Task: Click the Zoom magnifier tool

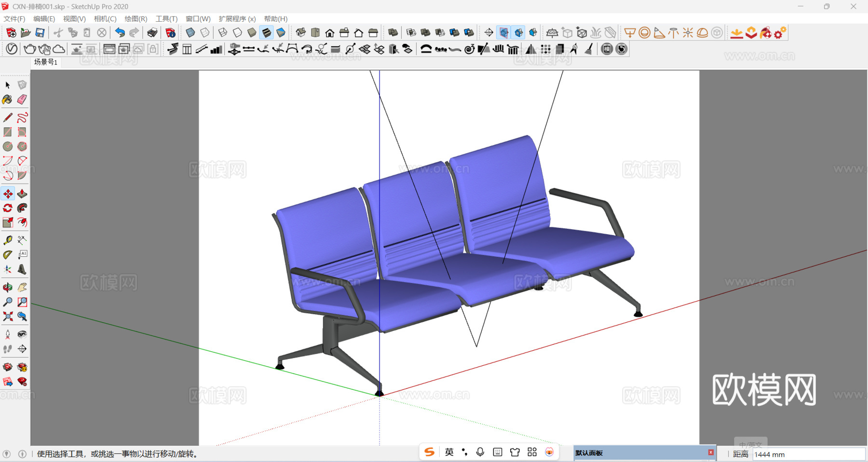Action: point(8,302)
